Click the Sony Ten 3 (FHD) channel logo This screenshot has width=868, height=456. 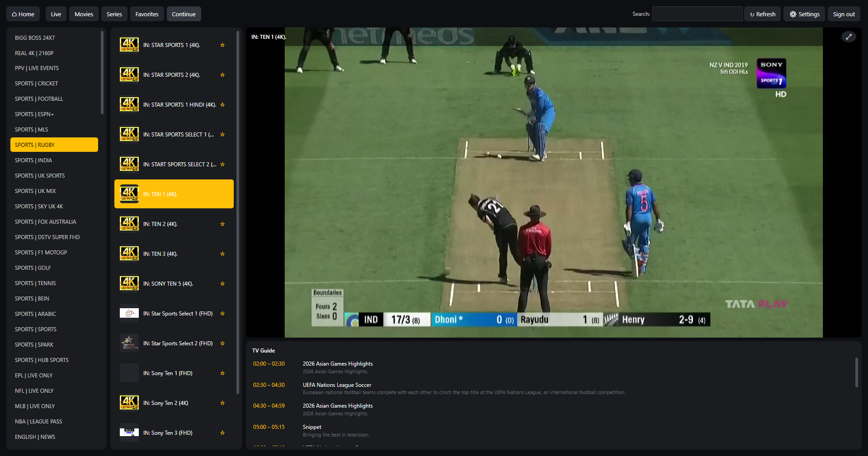coord(129,433)
